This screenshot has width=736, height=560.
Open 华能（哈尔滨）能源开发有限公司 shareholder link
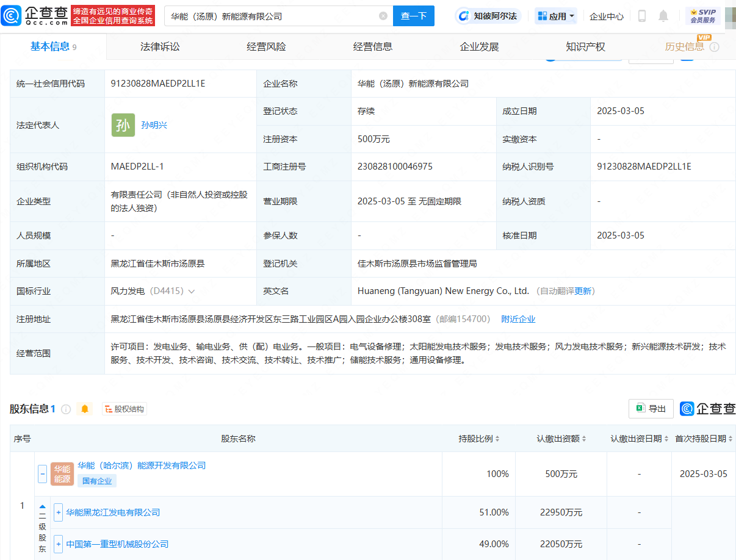click(x=142, y=465)
